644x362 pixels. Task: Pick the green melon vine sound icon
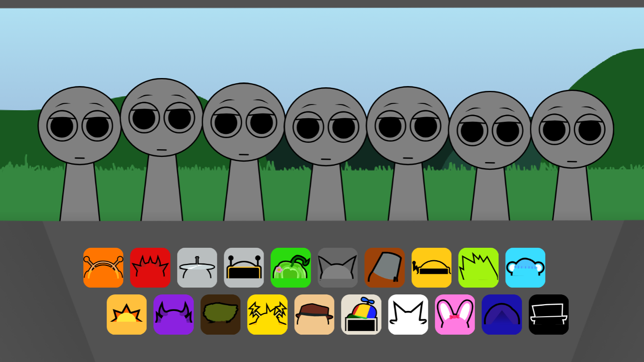(291, 267)
